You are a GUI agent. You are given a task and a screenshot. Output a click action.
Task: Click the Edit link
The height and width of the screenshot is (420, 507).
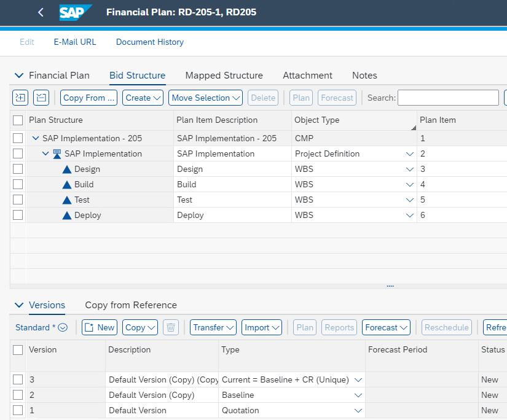tap(27, 42)
